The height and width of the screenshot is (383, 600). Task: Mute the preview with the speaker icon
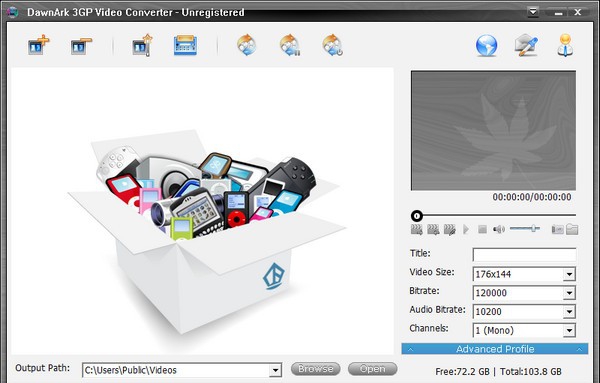(499, 230)
